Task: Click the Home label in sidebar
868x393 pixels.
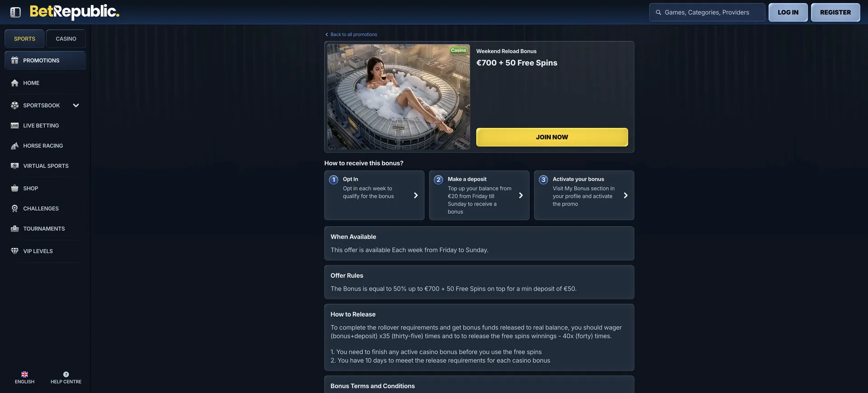Action: point(31,83)
